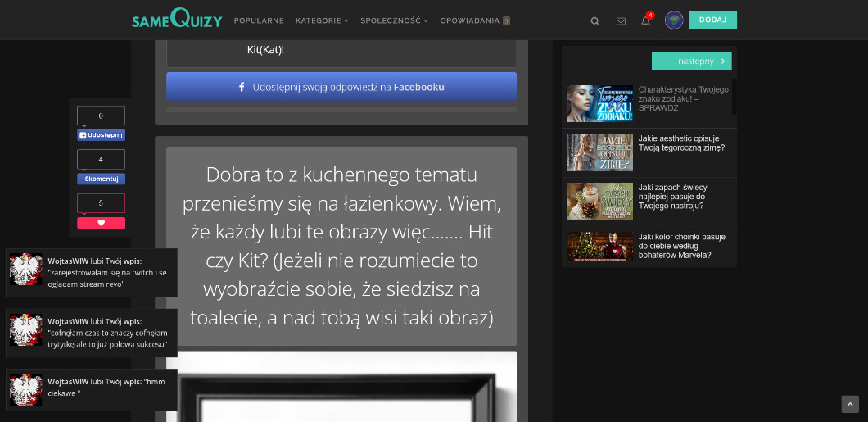
Task: Click the red heart like button
Action: pos(101,223)
